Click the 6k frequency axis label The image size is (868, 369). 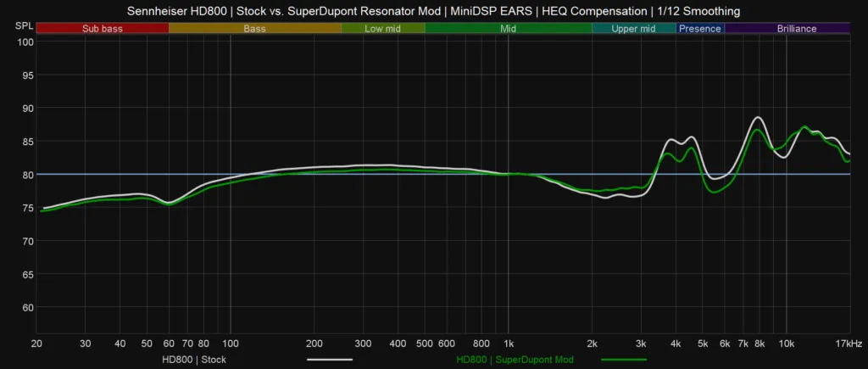(725, 344)
